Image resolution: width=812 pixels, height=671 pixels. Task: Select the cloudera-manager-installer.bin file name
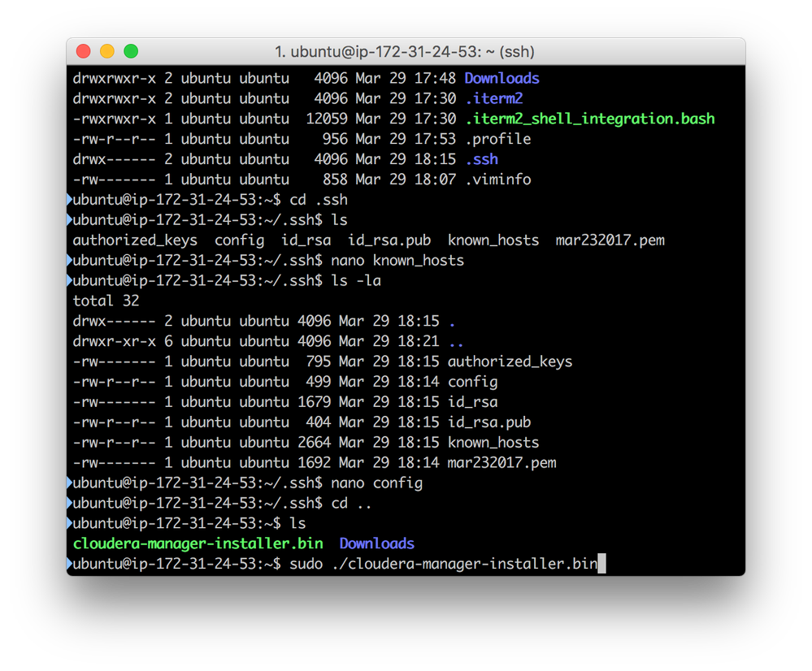(x=197, y=543)
